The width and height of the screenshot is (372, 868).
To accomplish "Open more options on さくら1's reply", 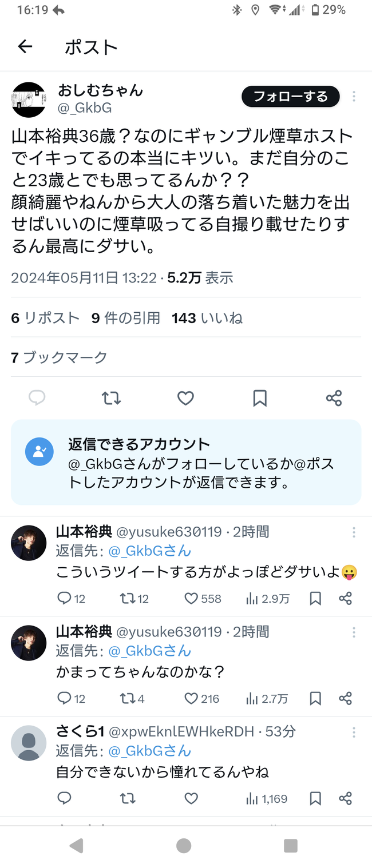I will pyautogui.click(x=354, y=732).
